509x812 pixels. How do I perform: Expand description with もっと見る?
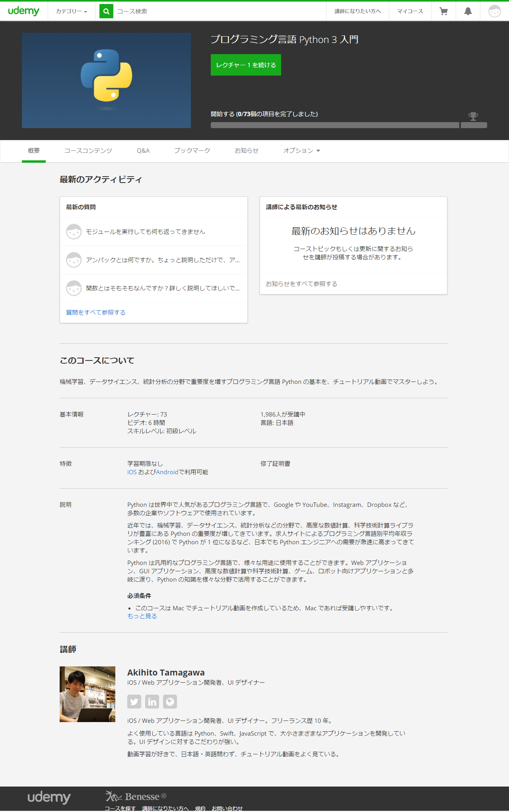click(142, 616)
